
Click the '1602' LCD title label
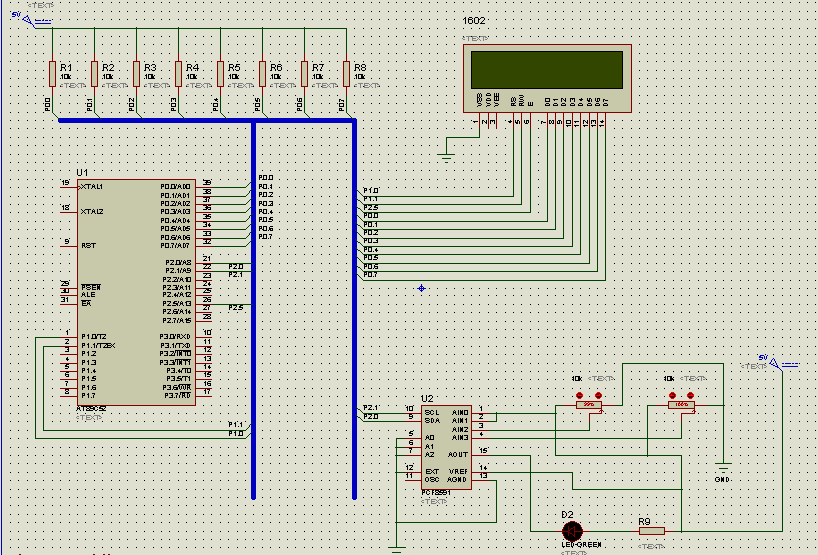(474, 21)
